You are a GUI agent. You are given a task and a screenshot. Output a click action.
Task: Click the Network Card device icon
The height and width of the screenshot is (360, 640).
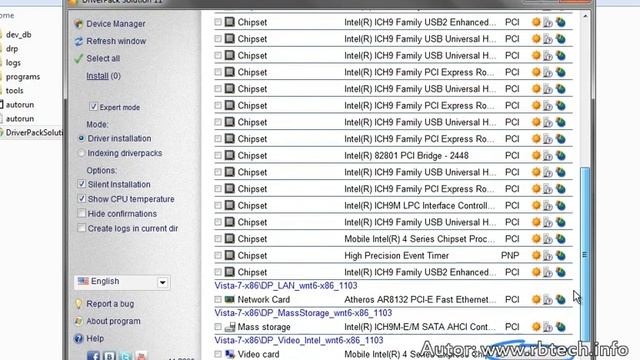tap(230, 299)
